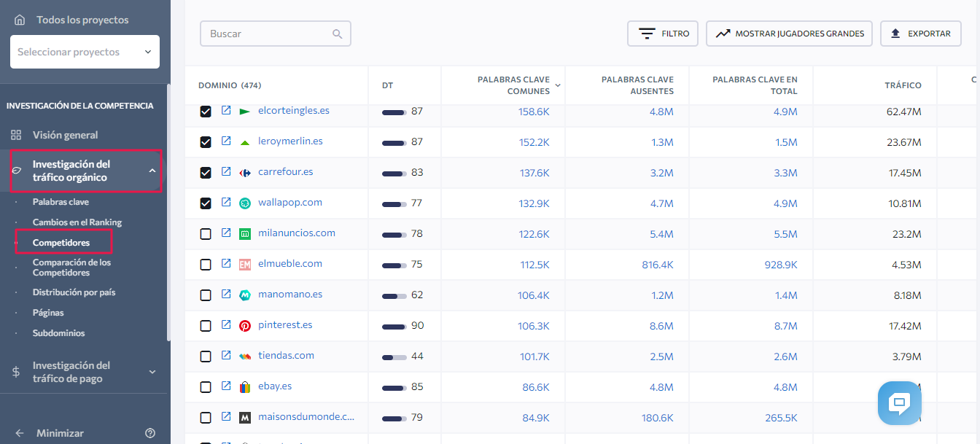Screen dimensions: 980x444
Task: Uncheck the elcorteingles.es checkbox
Action: pyautogui.click(x=206, y=112)
